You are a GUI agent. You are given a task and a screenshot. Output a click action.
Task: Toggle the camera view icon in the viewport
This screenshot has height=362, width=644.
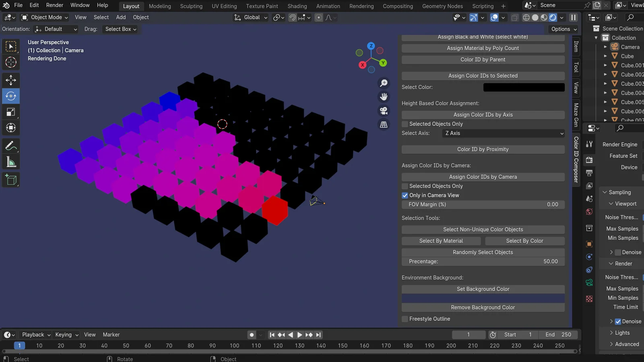coord(384,111)
